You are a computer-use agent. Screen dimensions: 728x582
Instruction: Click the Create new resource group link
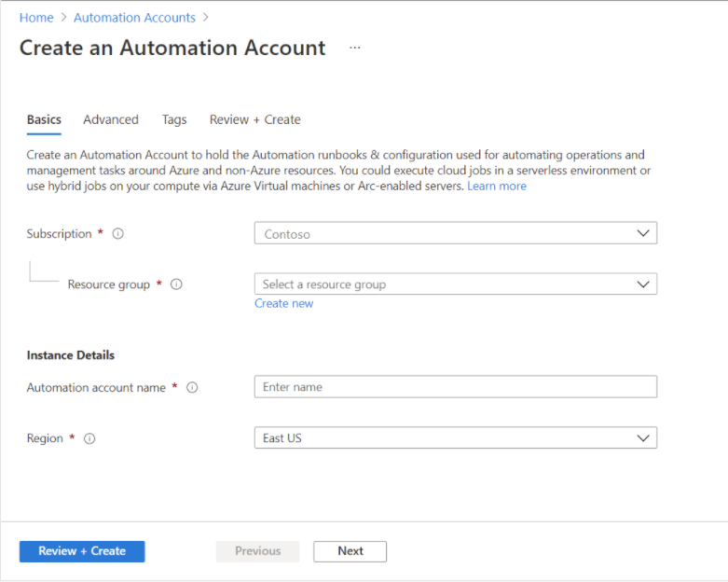tap(283, 304)
